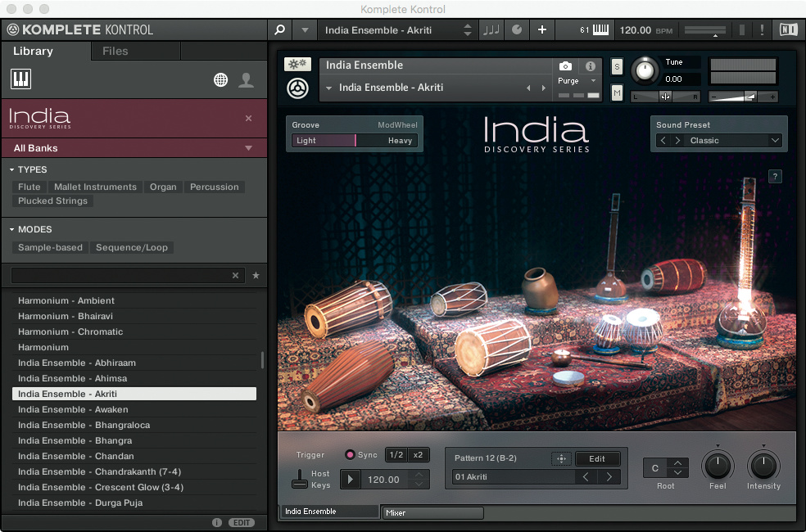Click the instrument info icon
Image resolution: width=806 pixels, height=532 pixels.
pos(590,66)
